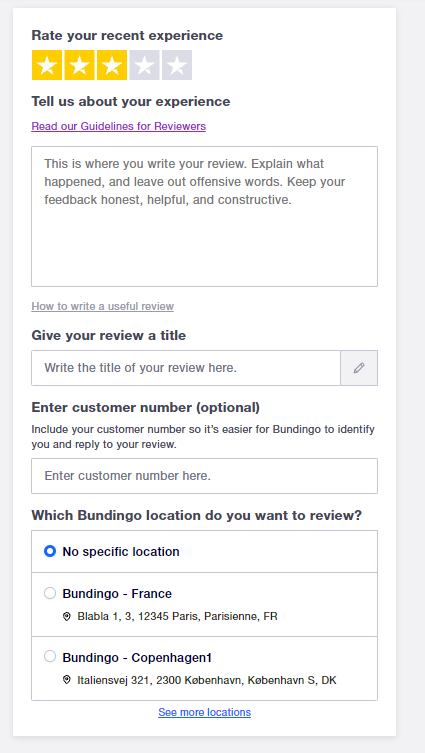Rate five stars with the last star
The width and height of the screenshot is (425, 753).
pyautogui.click(x=177, y=65)
